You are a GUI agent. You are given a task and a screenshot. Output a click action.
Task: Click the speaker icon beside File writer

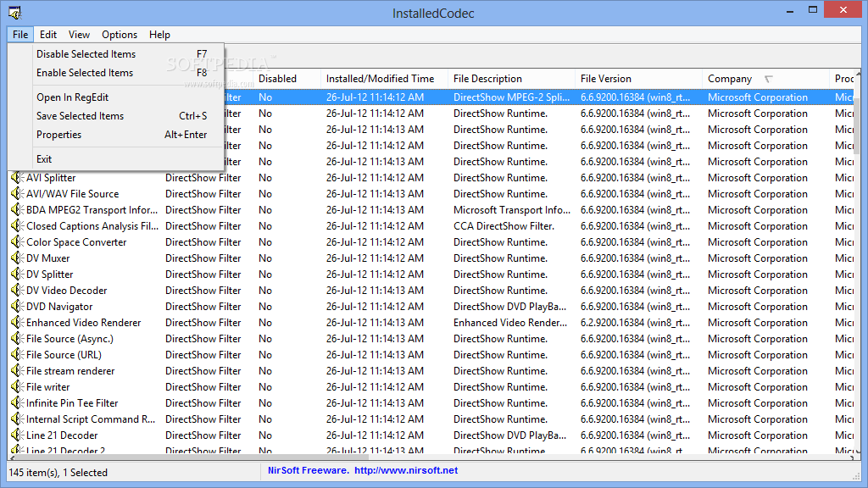pyautogui.click(x=17, y=386)
